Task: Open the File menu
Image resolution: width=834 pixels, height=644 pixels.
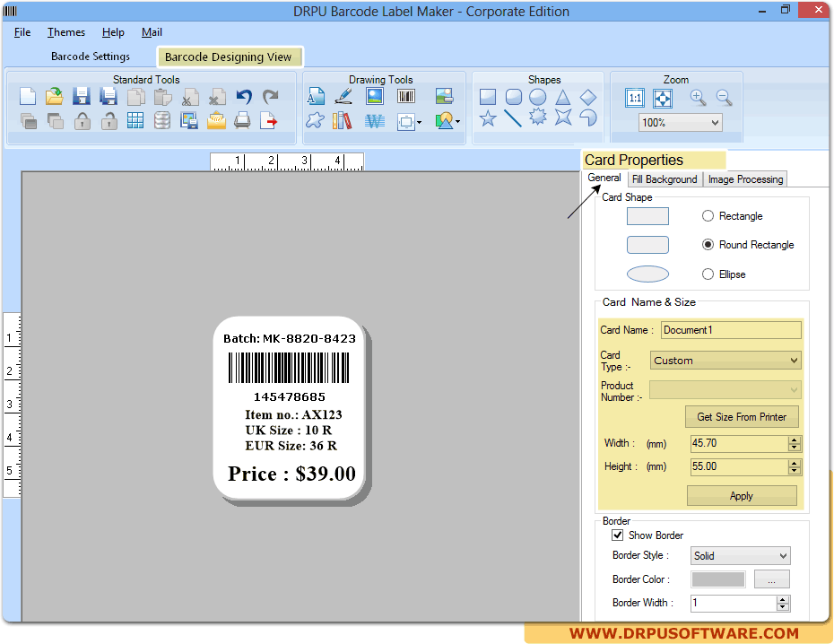Action: pos(22,32)
